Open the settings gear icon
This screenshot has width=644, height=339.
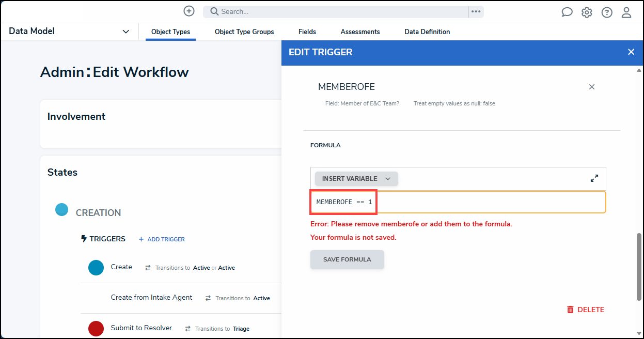587,12
